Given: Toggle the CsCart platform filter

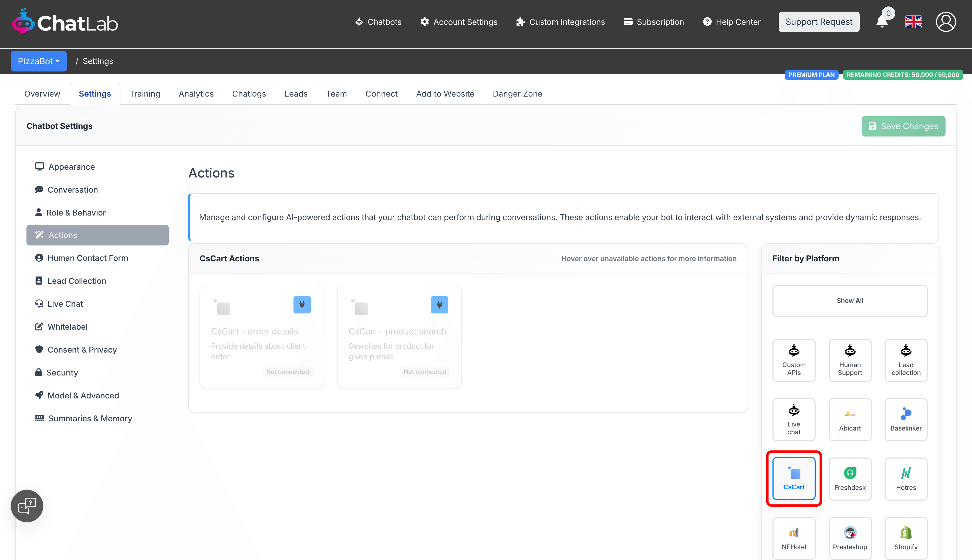Looking at the screenshot, I should tap(793, 479).
